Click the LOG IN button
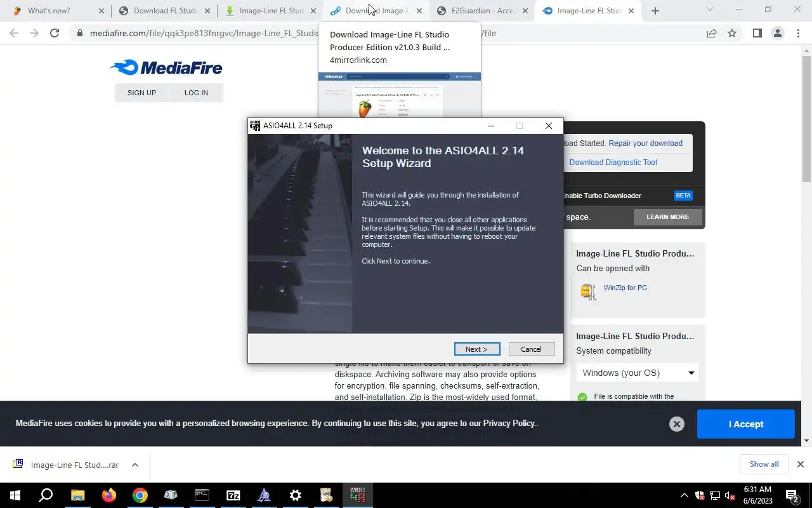Image resolution: width=812 pixels, height=508 pixels. [x=196, y=93]
